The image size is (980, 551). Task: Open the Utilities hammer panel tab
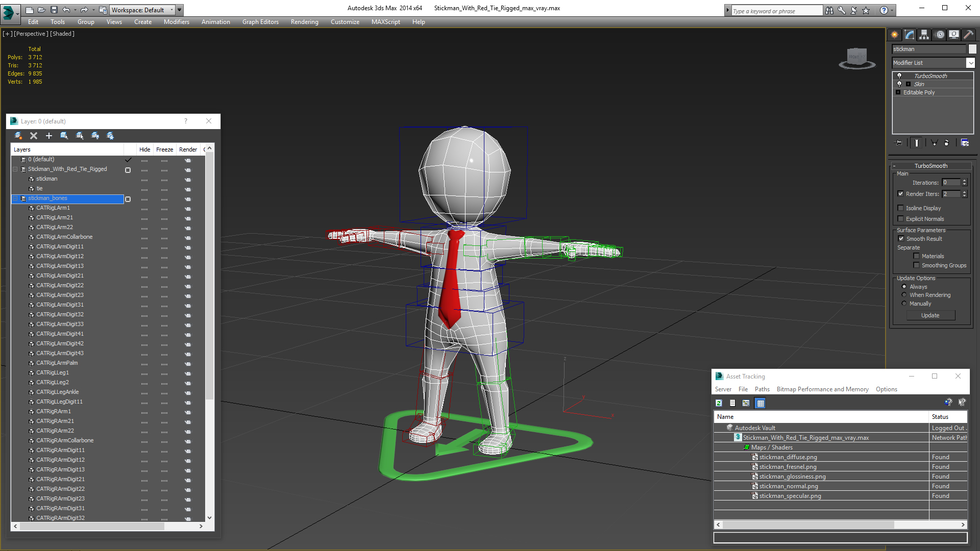[x=968, y=35]
